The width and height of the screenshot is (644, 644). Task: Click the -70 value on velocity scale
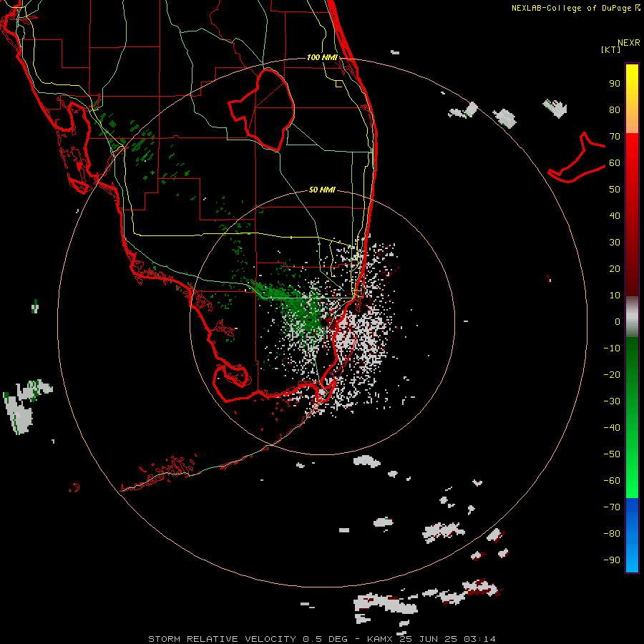pyautogui.click(x=612, y=507)
